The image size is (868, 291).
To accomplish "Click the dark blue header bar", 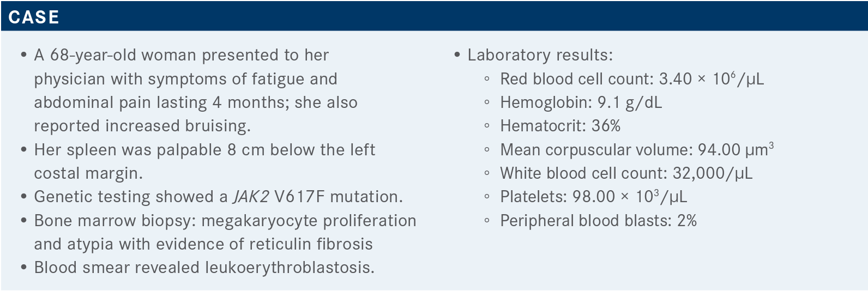I will pyautogui.click(x=434, y=16).
